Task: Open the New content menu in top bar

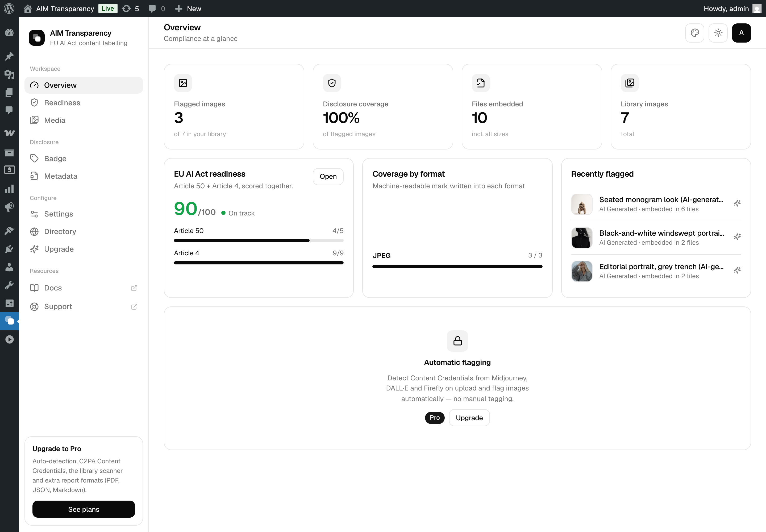Action: click(188, 8)
